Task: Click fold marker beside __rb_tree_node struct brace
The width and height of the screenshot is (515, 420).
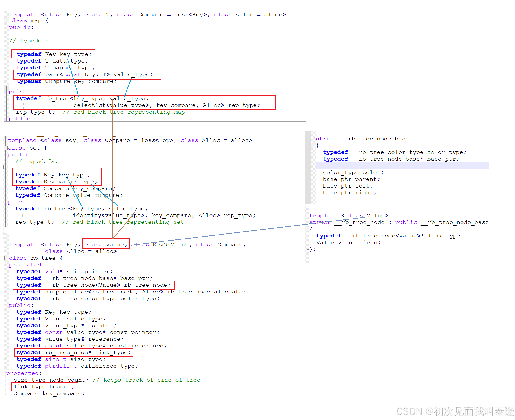Action: (x=307, y=229)
